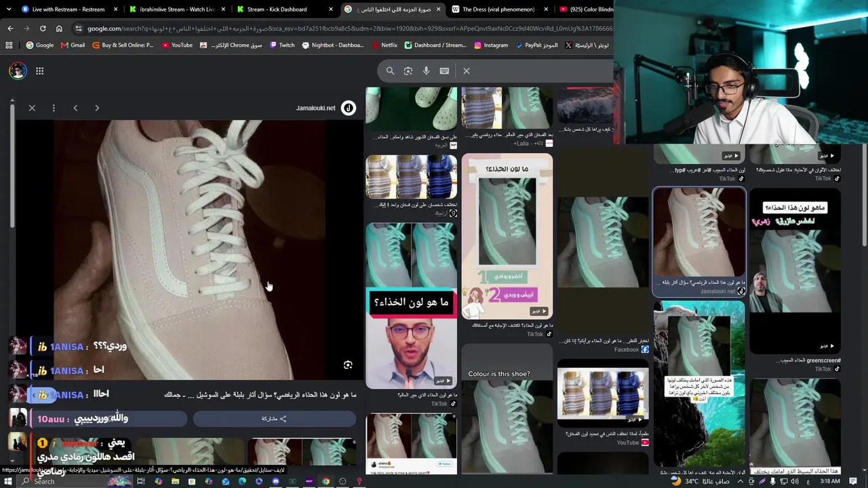The height and width of the screenshot is (488, 868).
Task: Open the article title link under preview image
Action: [260, 394]
